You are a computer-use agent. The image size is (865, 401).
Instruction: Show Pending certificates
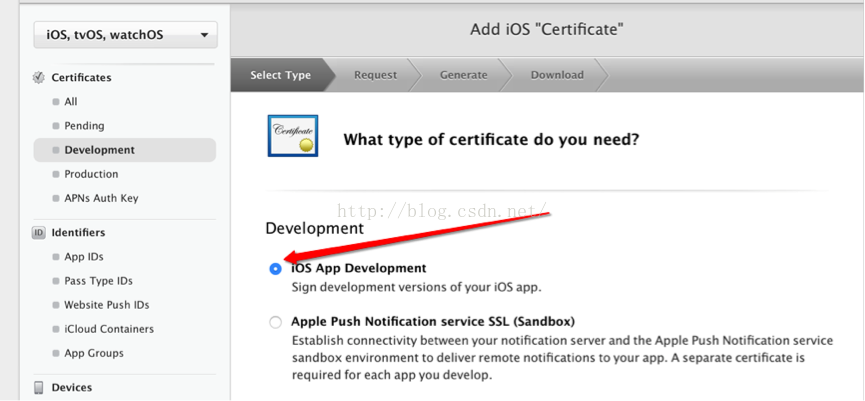pos(84,126)
